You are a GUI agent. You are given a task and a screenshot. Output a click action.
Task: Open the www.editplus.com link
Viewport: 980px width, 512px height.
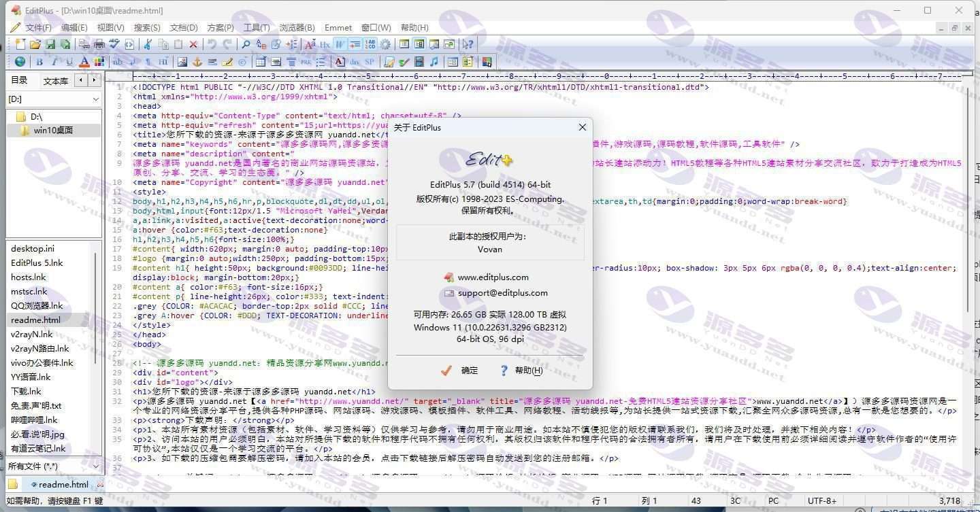point(493,277)
